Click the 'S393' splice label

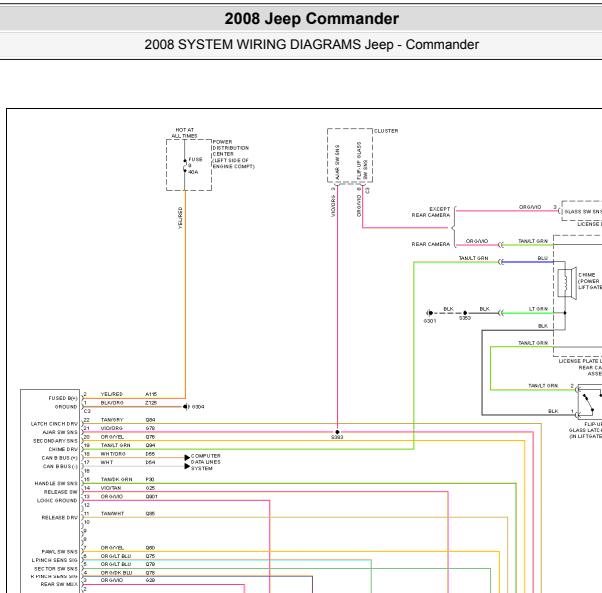click(337, 437)
